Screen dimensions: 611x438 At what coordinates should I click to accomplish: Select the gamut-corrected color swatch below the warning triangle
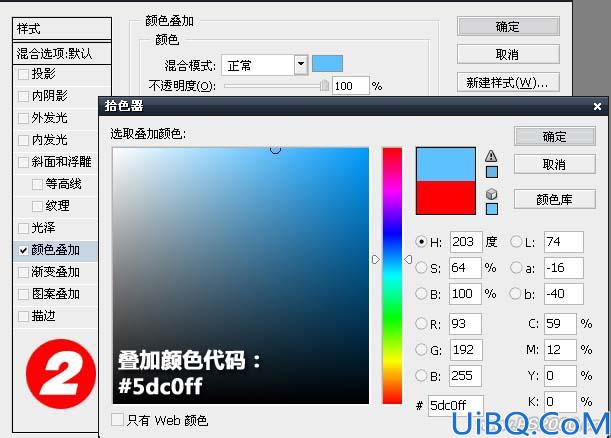(x=492, y=172)
